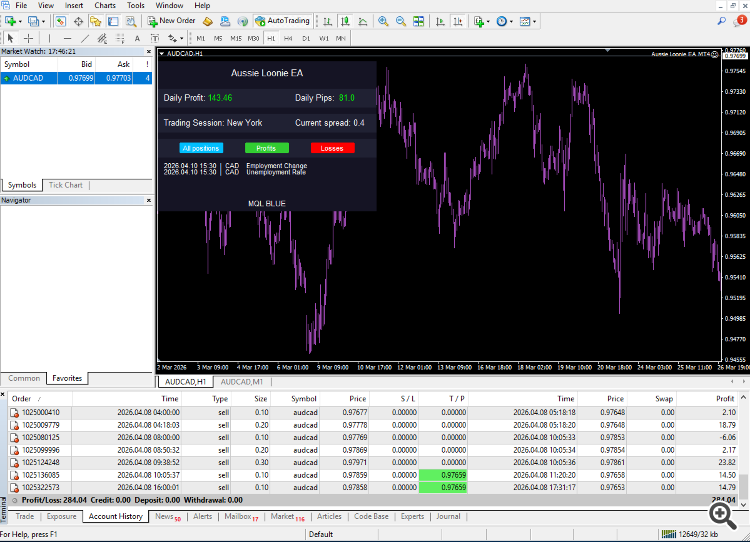The image size is (750, 542).
Task: Select the Crosshair tool
Action: pyautogui.click(x=28, y=38)
